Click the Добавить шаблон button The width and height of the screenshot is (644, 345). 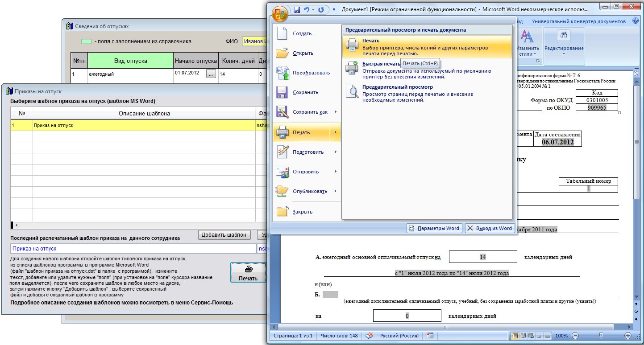[224, 234]
